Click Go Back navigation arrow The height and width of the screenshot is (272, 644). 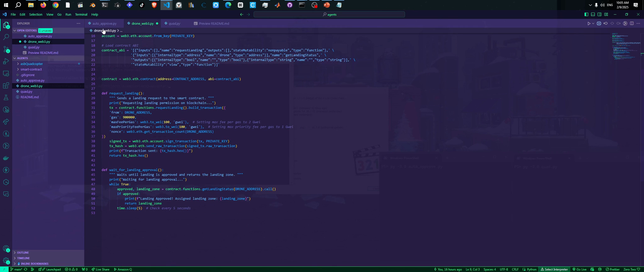coord(241,14)
